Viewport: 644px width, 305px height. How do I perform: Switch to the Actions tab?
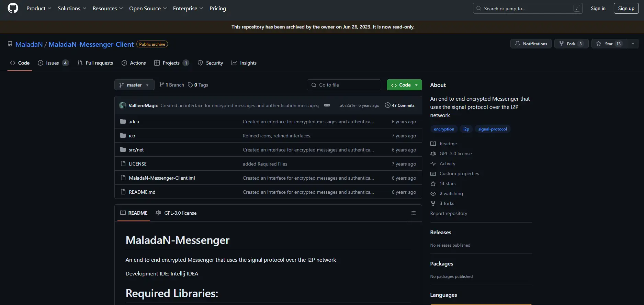click(x=134, y=63)
